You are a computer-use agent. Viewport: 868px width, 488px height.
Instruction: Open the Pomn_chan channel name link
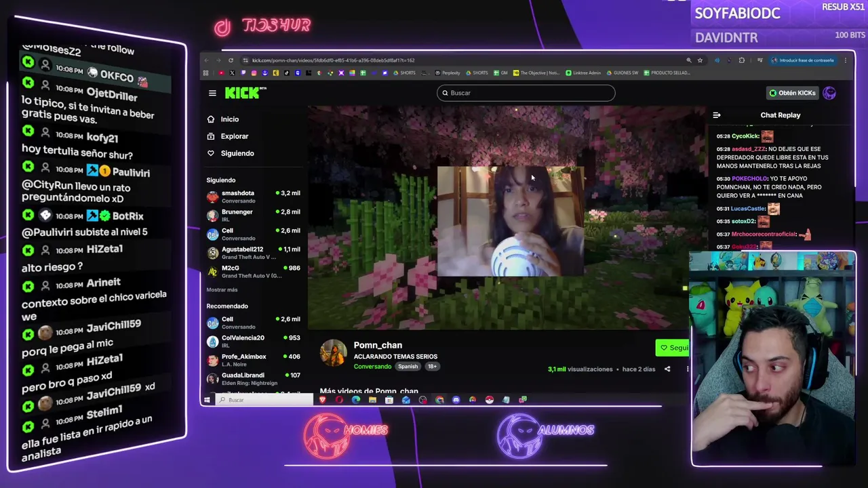click(378, 345)
